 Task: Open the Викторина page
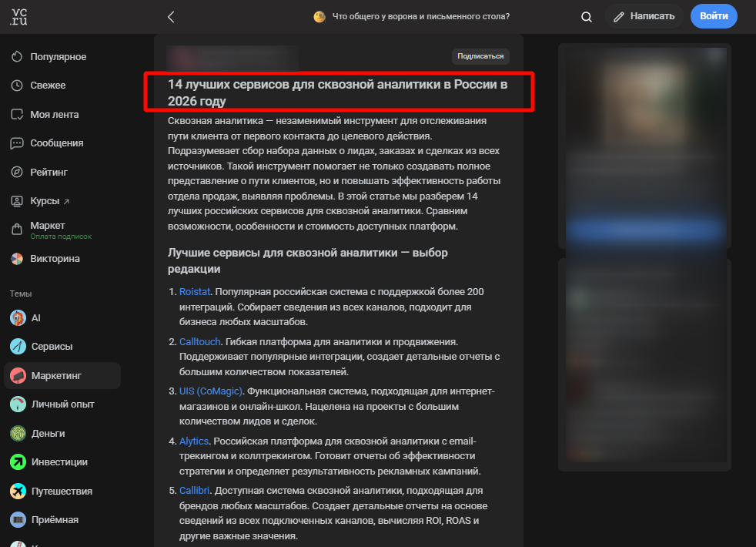pyautogui.click(x=55, y=259)
